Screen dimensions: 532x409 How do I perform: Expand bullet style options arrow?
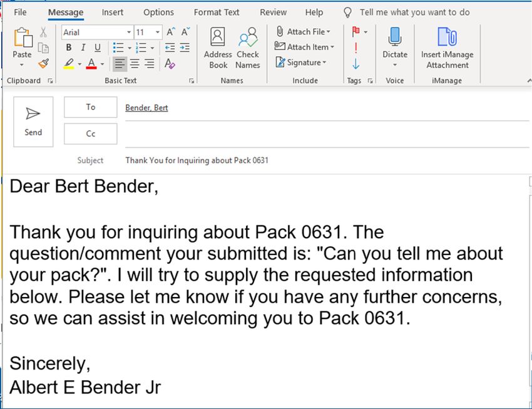coord(130,48)
